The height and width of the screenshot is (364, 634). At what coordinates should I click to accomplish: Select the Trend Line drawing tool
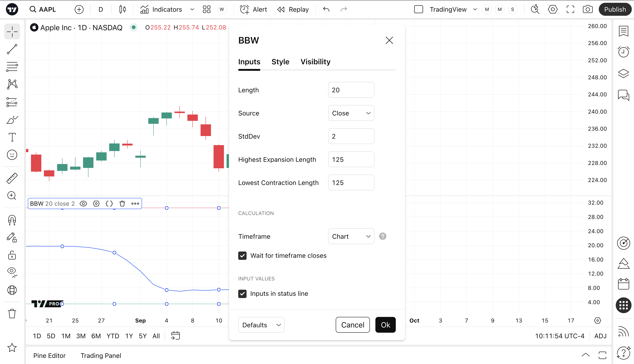click(x=12, y=49)
